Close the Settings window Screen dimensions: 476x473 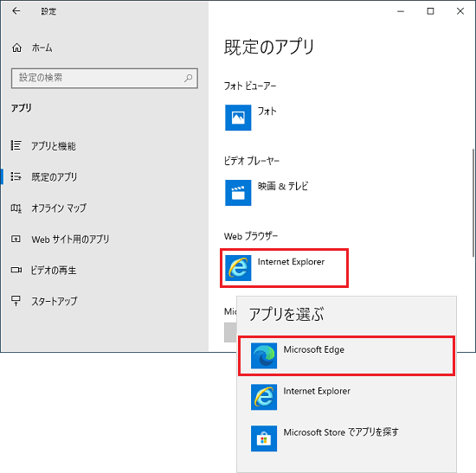(x=460, y=11)
